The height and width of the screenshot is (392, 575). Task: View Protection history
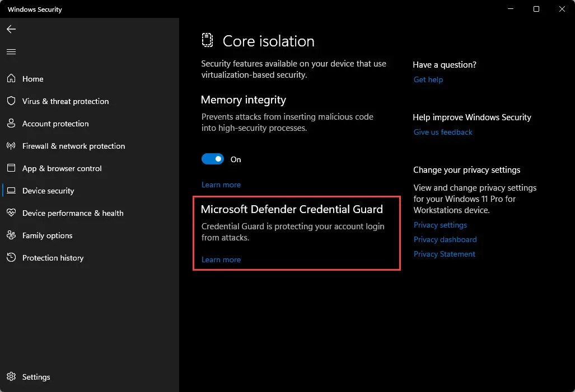(53, 258)
